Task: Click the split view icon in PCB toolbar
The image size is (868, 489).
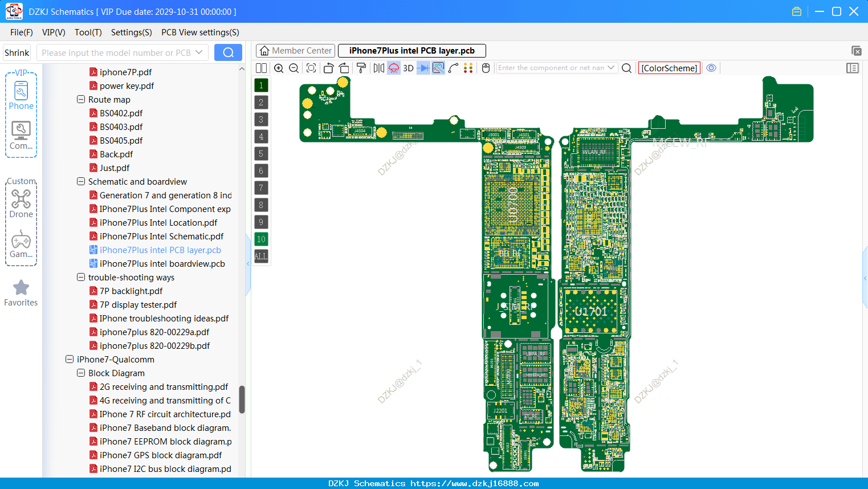Action: pyautogui.click(x=261, y=68)
